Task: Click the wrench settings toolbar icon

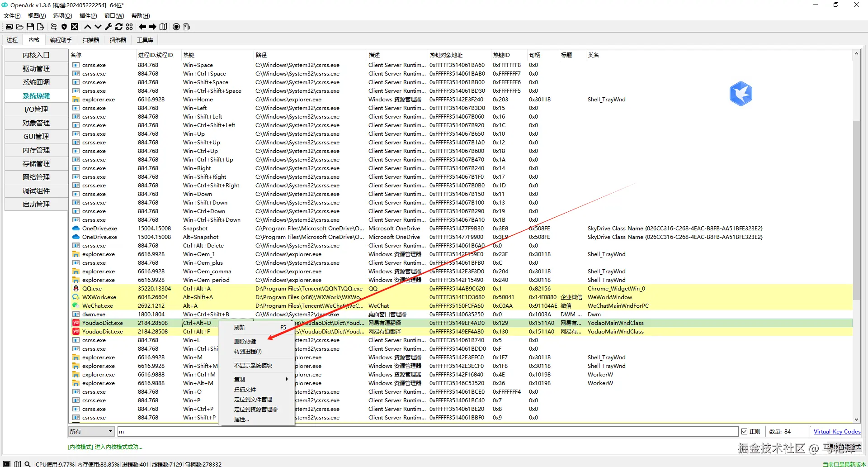Action: tap(108, 27)
